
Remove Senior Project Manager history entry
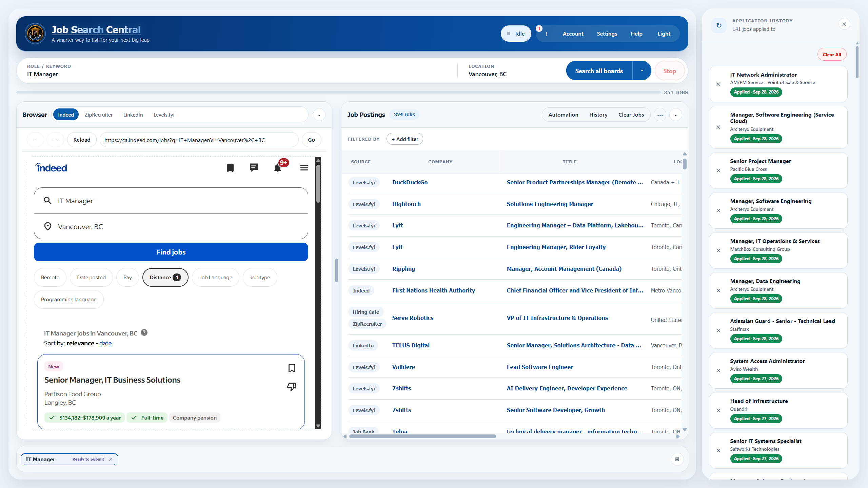tap(718, 170)
